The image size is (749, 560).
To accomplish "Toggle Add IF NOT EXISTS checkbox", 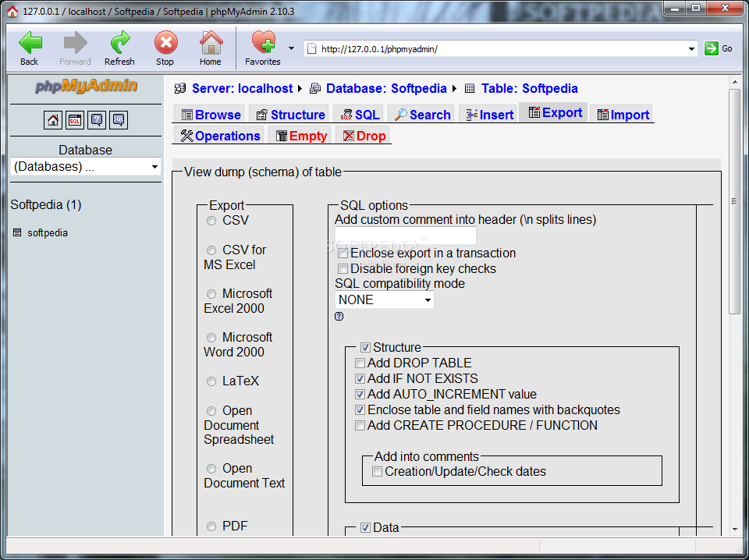I will pyautogui.click(x=360, y=379).
